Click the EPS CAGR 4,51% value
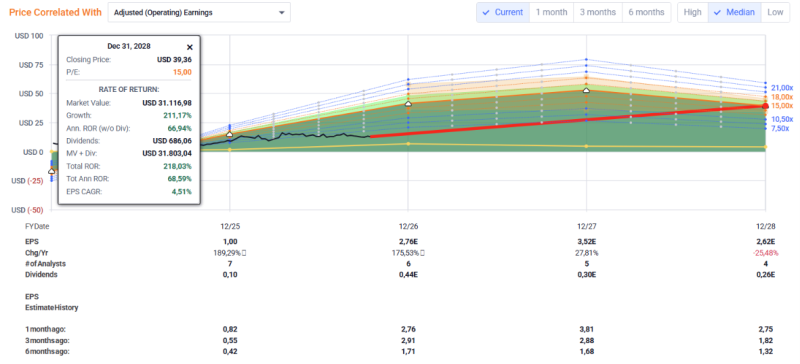The width and height of the screenshot is (800, 364). tap(182, 192)
